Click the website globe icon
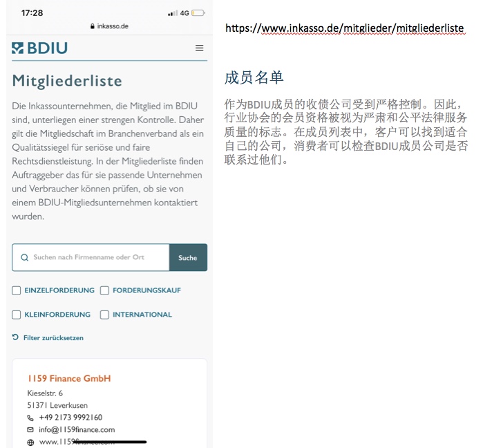The image size is (483, 448). (x=30, y=442)
